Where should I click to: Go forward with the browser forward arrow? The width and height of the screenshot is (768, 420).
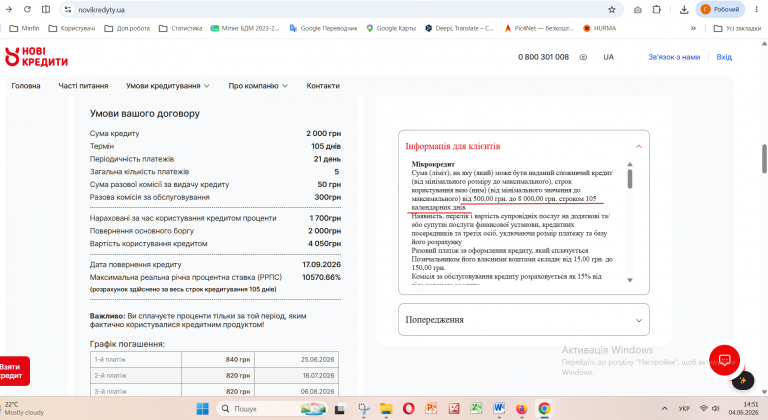[x=8, y=9]
